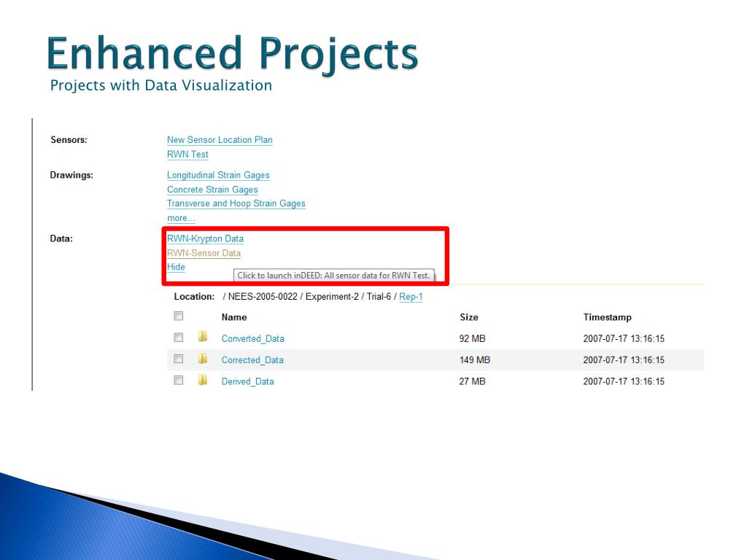The width and height of the screenshot is (747, 560).
Task: Click the 149 MB size value
Action: click(x=474, y=360)
